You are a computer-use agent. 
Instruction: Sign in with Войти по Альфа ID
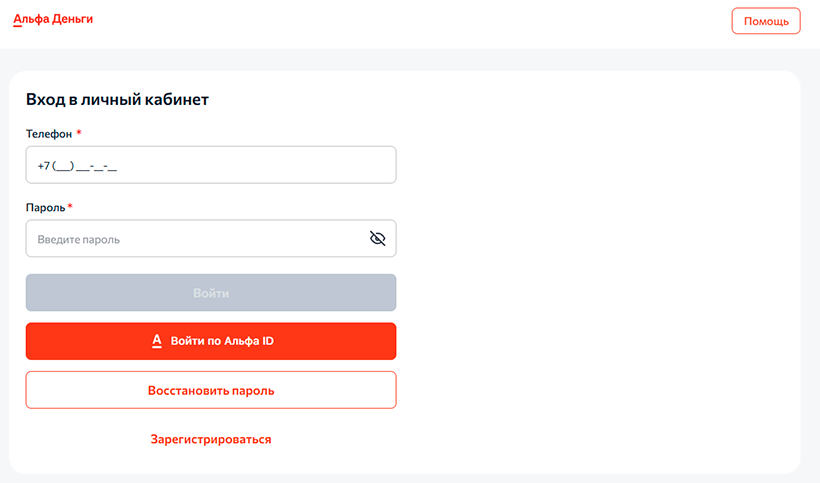click(211, 341)
